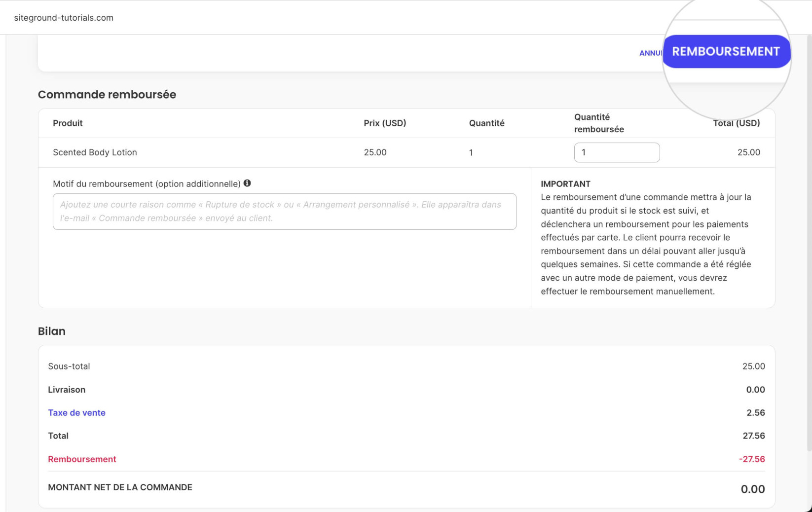Click the Remboursement red label

coord(82,459)
